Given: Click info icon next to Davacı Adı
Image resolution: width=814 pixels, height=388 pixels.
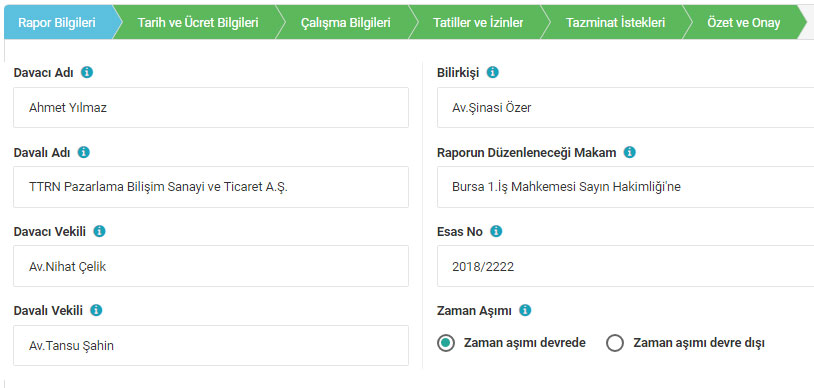Looking at the screenshot, I should coord(87,72).
